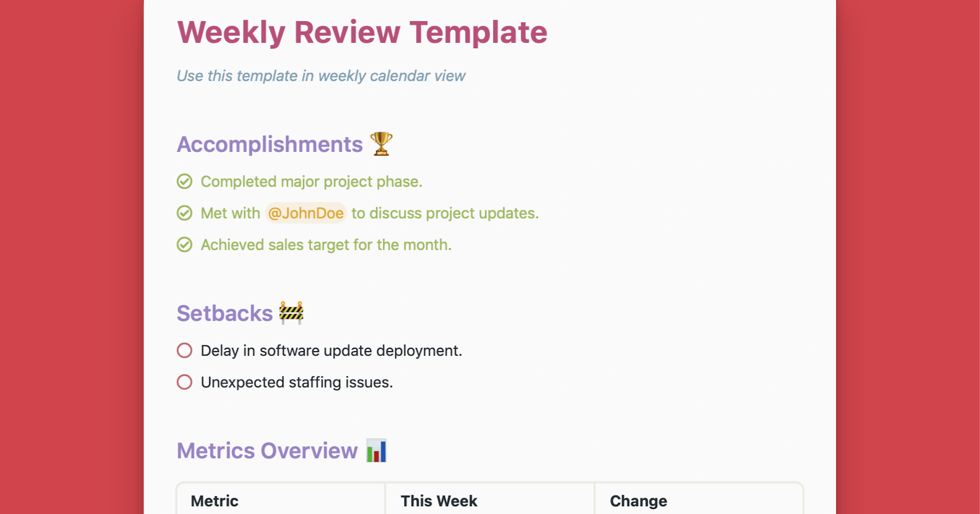Screen dimensions: 980x514
Task: Click the bar chart emoji beside Metrics Overview
Action: click(x=376, y=450)
